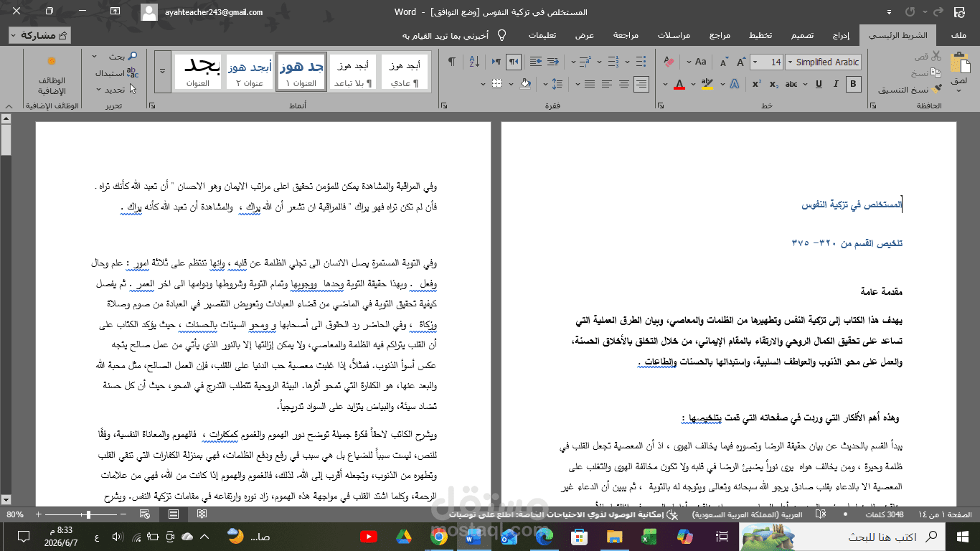Toggle right-to-left text direction
980x551 pixels.
pos(513,62)
